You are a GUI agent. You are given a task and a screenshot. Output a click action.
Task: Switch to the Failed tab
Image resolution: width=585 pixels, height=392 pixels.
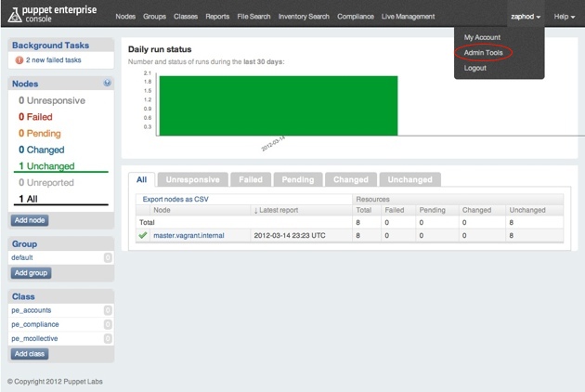(251, 179)
